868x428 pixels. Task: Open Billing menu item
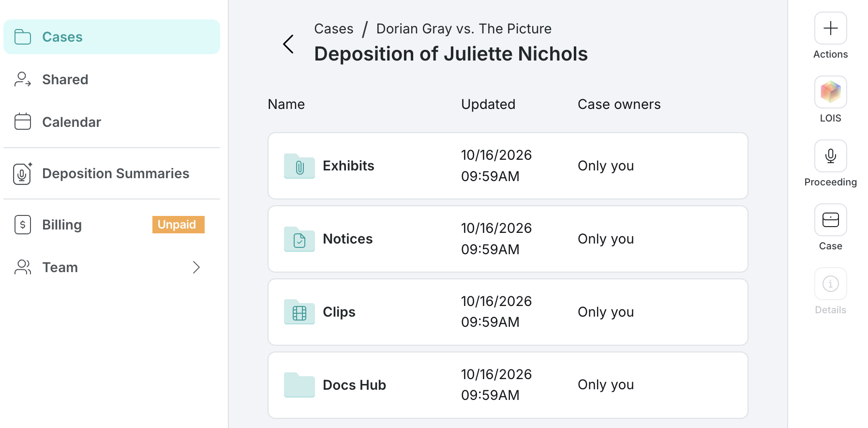pos(112,225)
